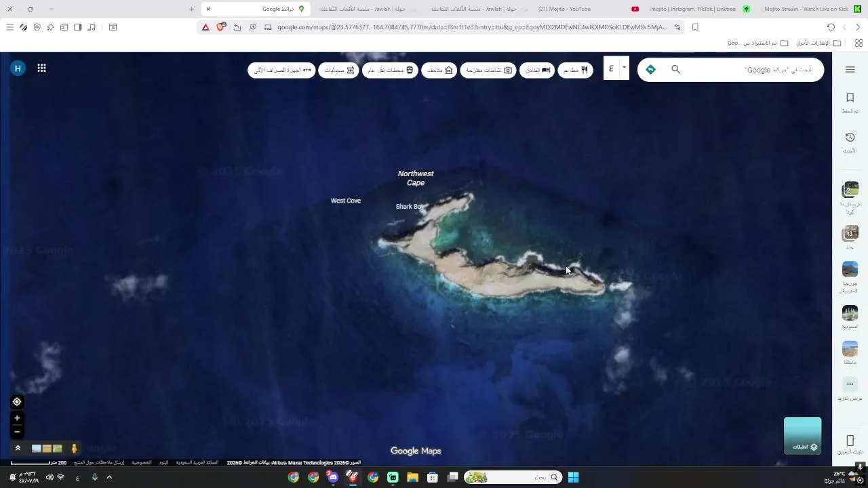Zoom out the map with minus button

click(17, 432)
